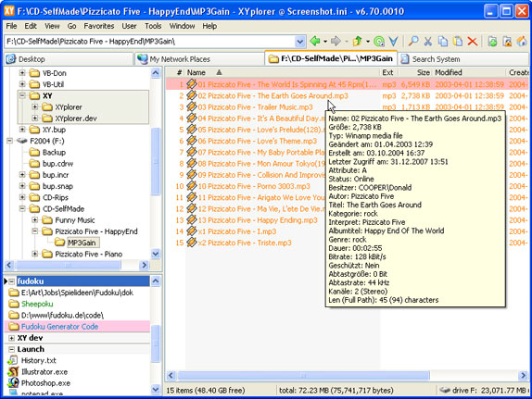Open the User menu
532x399 pixels.
coord(129,26)
